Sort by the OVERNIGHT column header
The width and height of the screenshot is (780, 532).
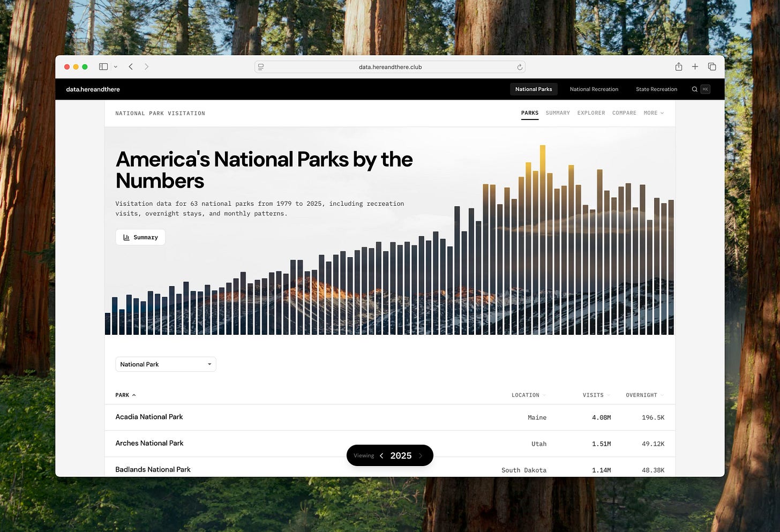point(644,395)
